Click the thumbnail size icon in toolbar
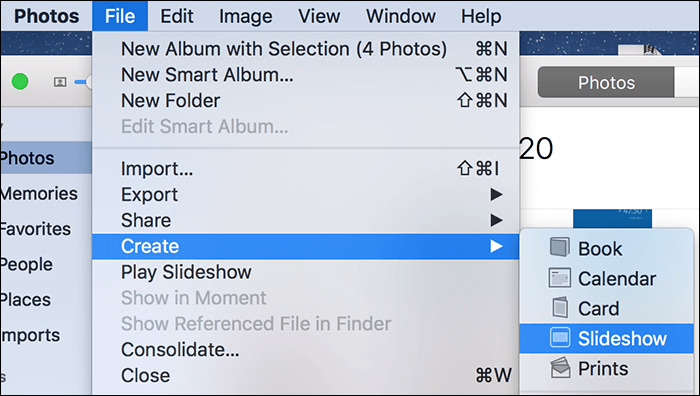 pyautogui.click(x=60, y=82)
